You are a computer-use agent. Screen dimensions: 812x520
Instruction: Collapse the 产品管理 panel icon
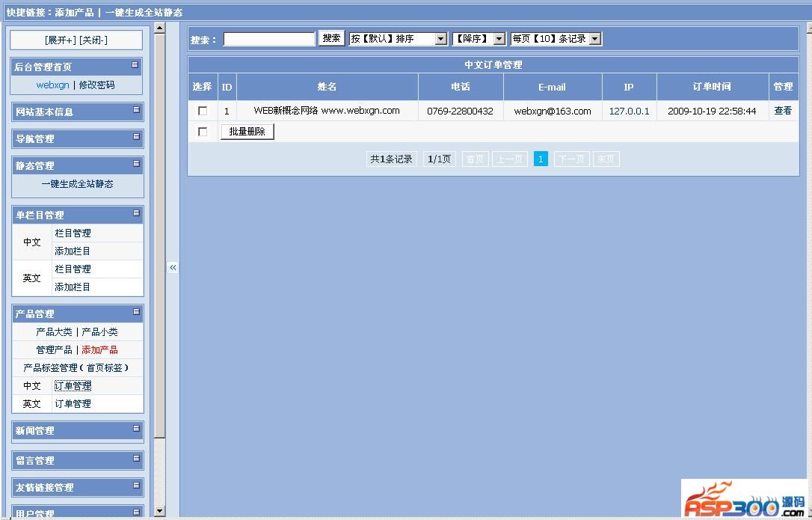coord(136,311)
